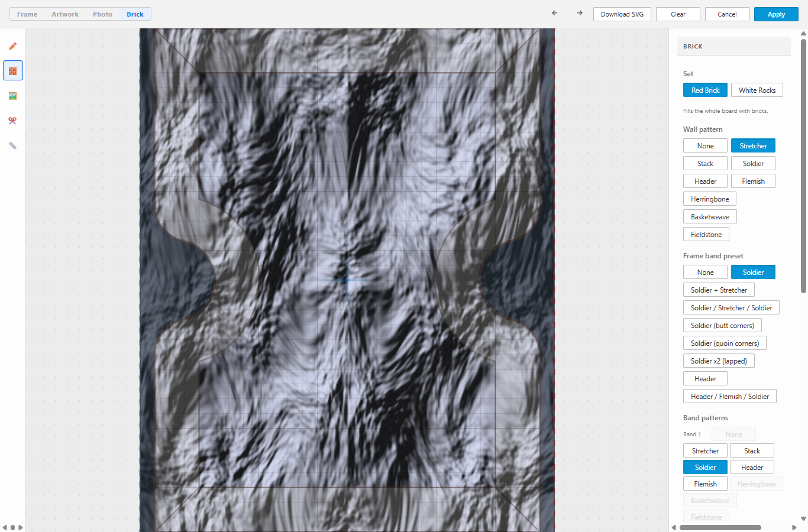Set wall pattern to Fieldstone
This screenshot has height=532, width=808.
[x=706, y=234]
